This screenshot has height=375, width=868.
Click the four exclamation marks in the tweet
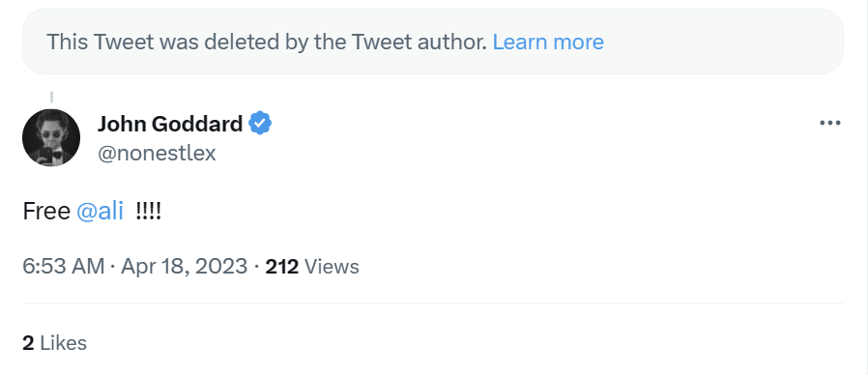pyautogui.click(x=148, y=212)
